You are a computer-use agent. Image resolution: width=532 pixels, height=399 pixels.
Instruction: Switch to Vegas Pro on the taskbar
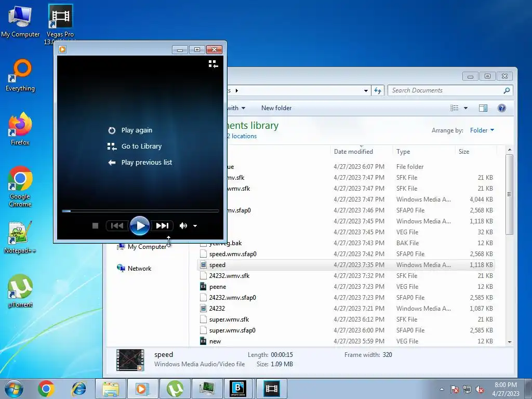click(271, 389)
